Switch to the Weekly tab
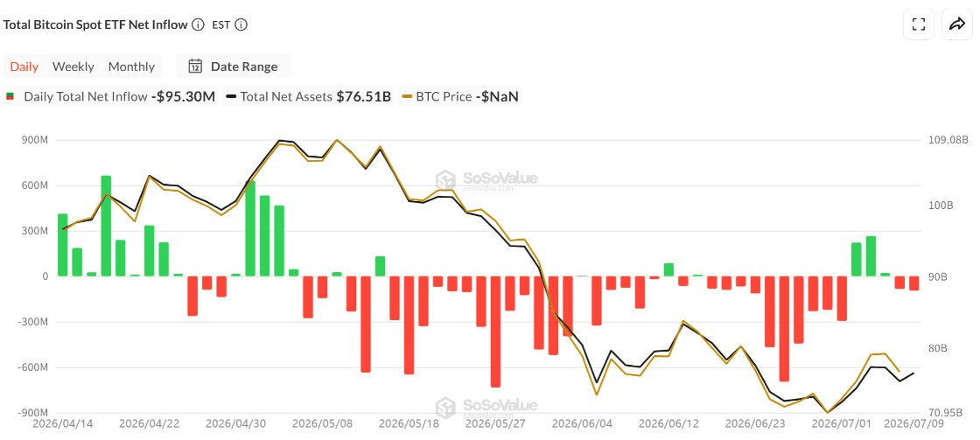The height and width of the screenshot is (440, 980). [x=73, y=66]
